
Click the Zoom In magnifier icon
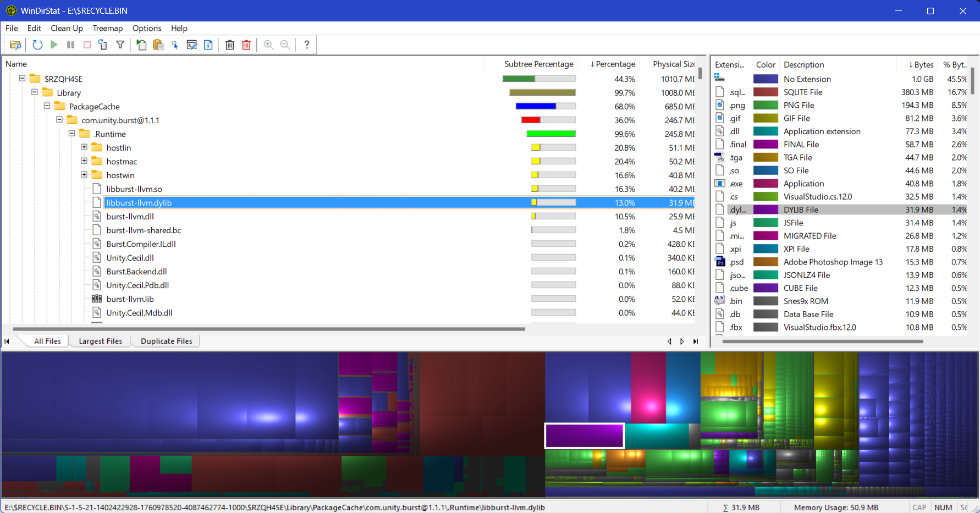268,45
